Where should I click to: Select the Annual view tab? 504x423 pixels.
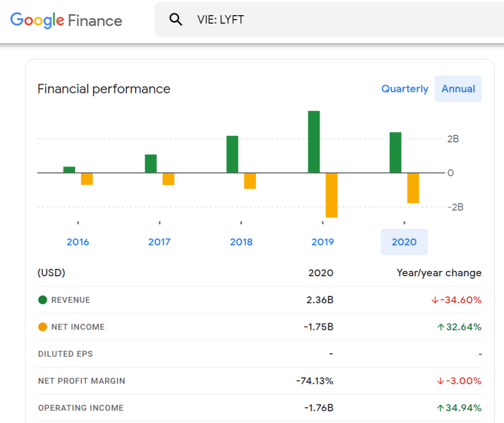[458, 89]
